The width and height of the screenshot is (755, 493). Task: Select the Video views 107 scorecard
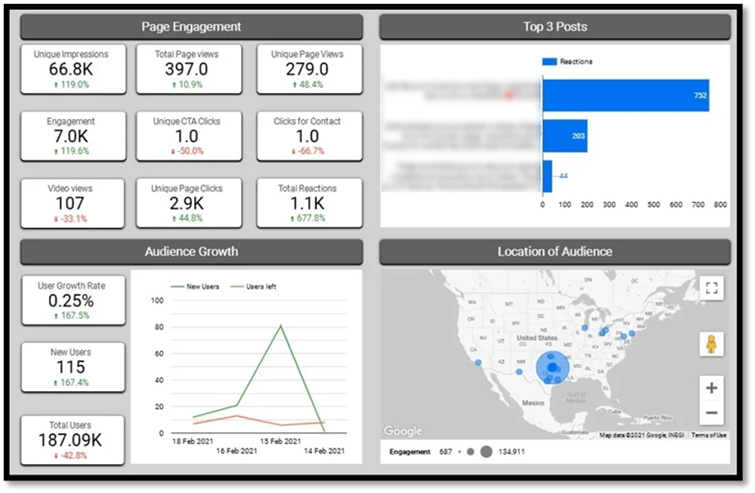(71, 202)
